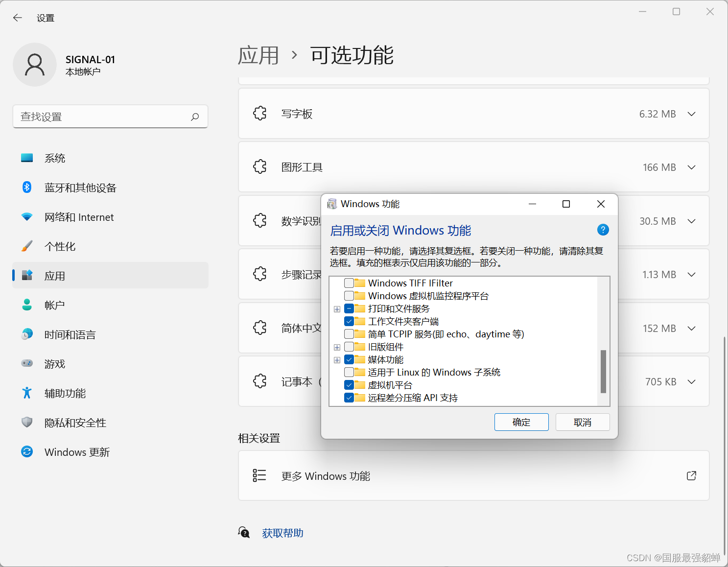Expand the 705 KB feature row chevron
Image resolution: width=728 pixels, height=567 pixels.
click(x=691, y=382)
